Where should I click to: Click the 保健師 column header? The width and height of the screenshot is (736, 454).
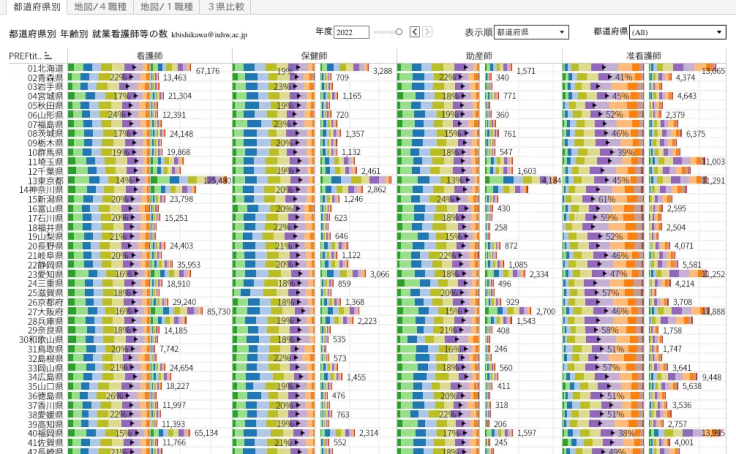(314, 55)
